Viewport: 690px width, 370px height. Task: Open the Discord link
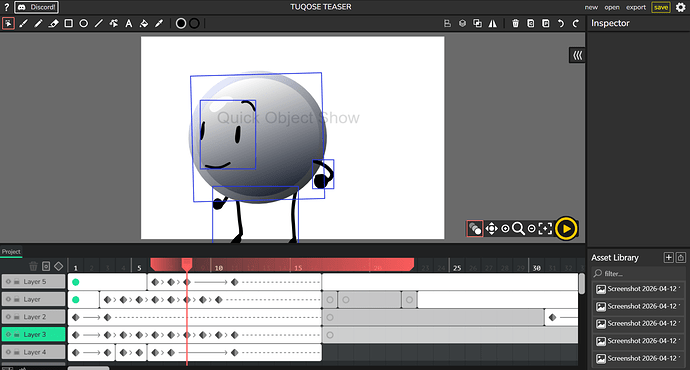tap(37, 7)
